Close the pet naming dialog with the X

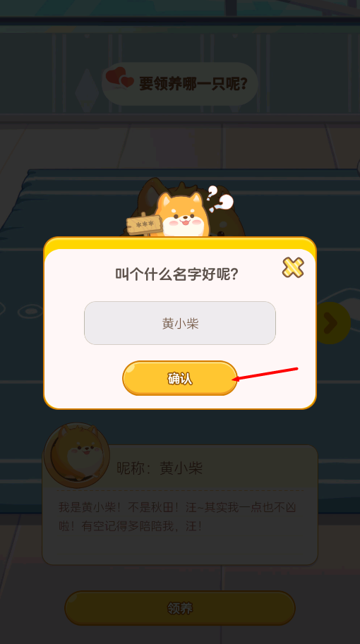293,268
